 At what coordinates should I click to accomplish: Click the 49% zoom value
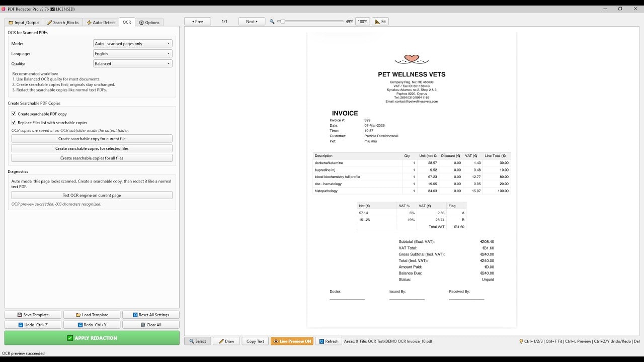tap(349, 22)
